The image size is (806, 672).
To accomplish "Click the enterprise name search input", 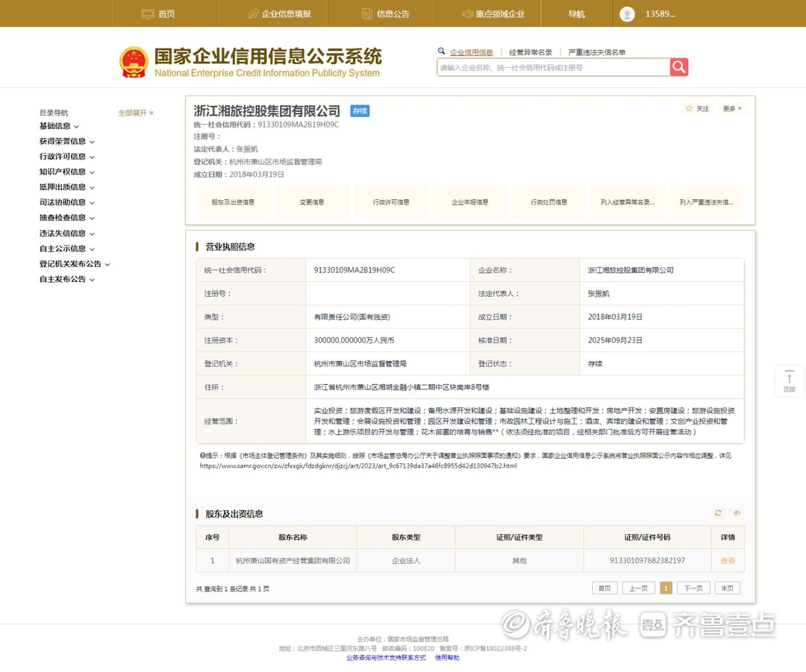I will pos(553,67).
